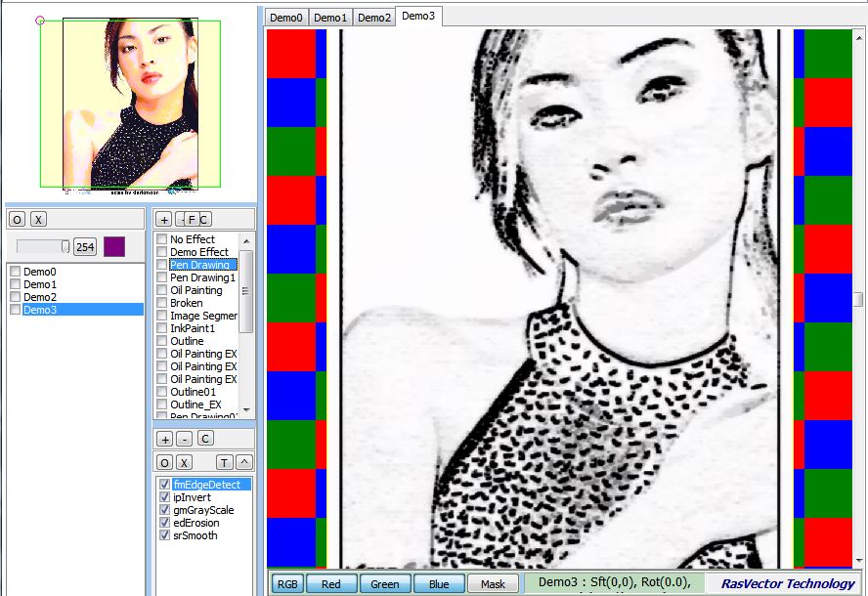
Task: Check the Broken effect checkbox
Action: (x=161, y=303)
